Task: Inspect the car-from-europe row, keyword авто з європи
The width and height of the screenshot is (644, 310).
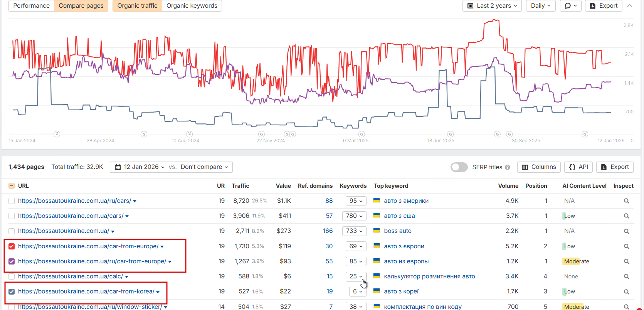Action: [626, 246]
